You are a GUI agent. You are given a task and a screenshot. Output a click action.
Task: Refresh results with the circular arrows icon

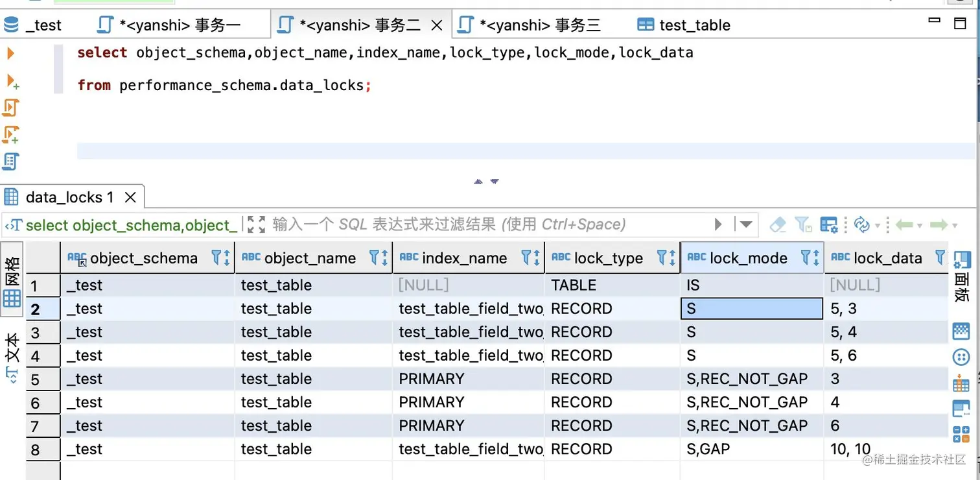point(861,224)
